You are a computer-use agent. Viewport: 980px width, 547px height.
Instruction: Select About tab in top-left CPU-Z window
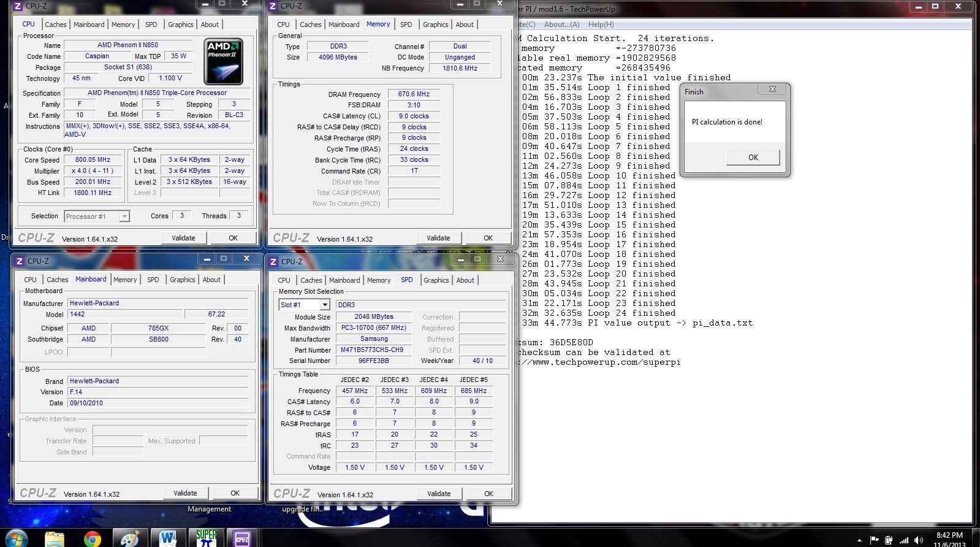(210, 25)
